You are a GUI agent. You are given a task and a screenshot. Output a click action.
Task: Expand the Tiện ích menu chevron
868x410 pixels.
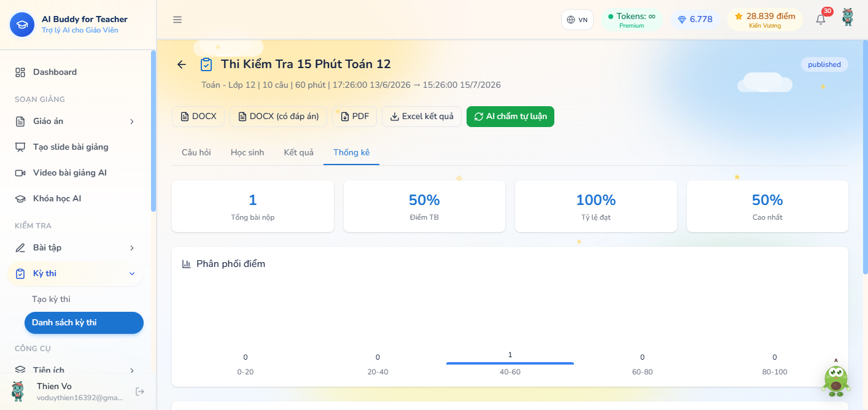point(132,370)
